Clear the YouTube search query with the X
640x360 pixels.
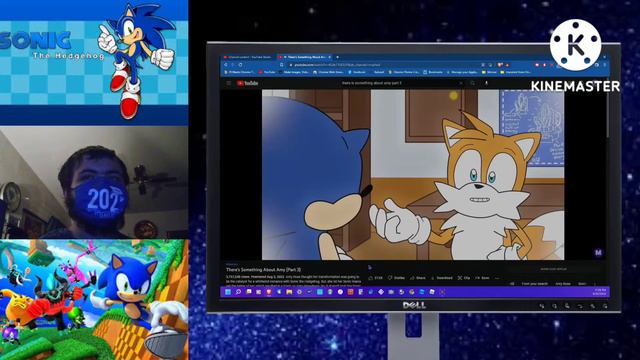[x=461, y=83]
